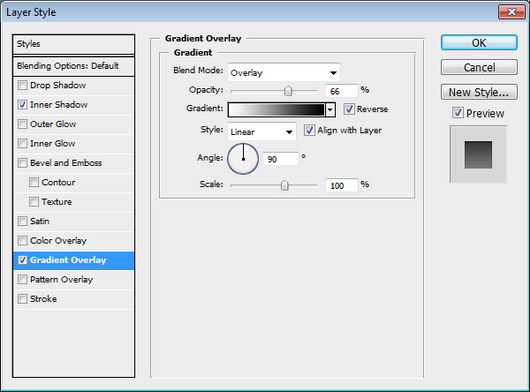Toggle Align with Layer checkbox
Viewport: 530px width, 392px height.
(309, 130)
